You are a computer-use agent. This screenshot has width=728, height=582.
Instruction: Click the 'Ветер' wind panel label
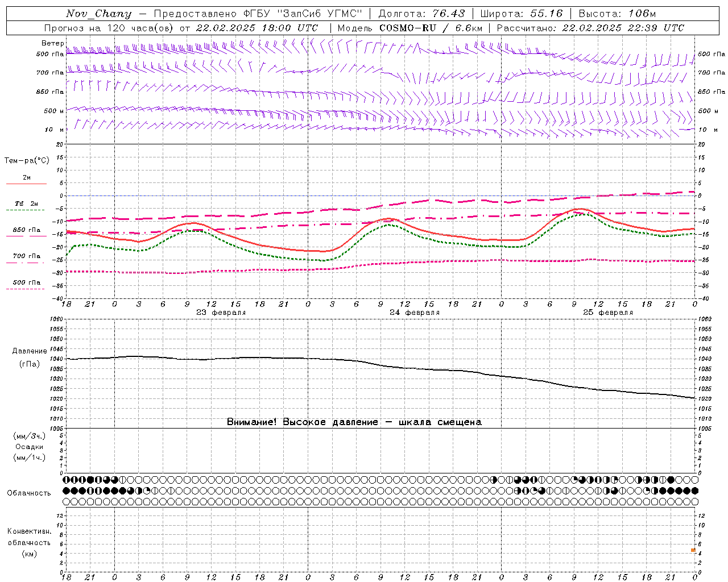pos(52,43)
